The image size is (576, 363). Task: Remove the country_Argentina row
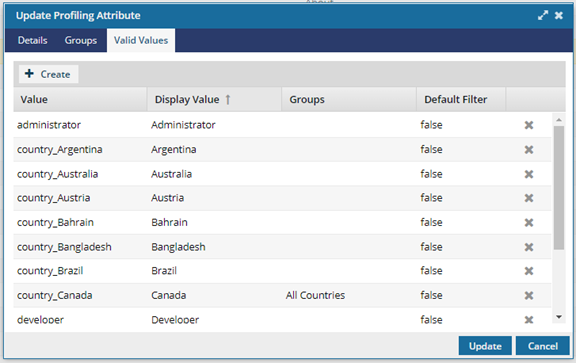click(x=529, y=150)
